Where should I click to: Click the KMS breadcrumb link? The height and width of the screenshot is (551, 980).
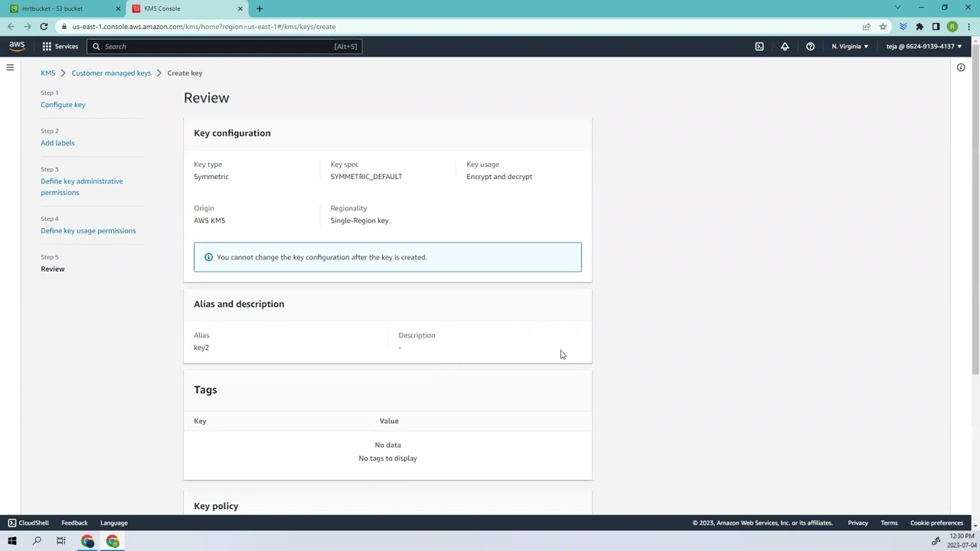tap(47, 73)
